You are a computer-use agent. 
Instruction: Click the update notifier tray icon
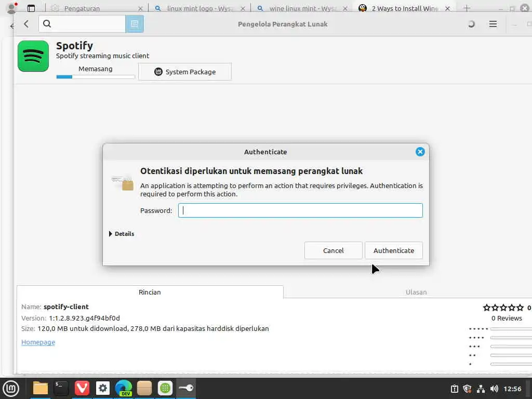coord(454,389)
